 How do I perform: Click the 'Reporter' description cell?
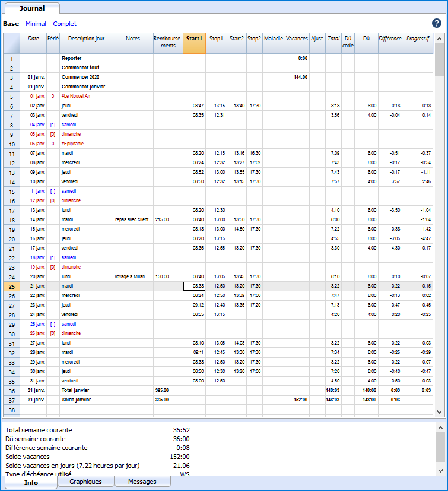click(x=86, y=58)
